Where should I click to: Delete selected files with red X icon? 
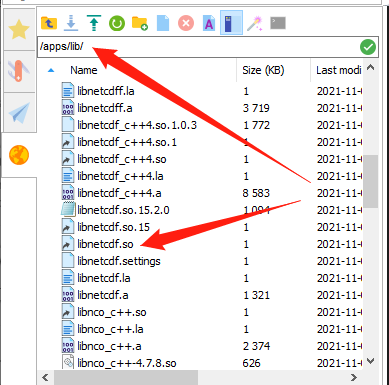pyautogui.click(x=186, y=23)
